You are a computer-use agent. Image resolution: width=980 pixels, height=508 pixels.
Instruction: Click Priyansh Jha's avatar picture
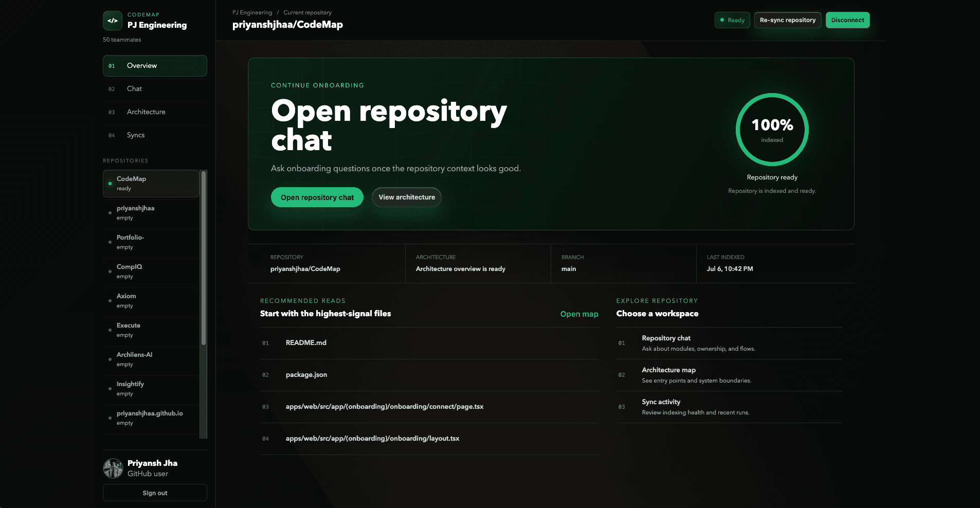[113, 468]
